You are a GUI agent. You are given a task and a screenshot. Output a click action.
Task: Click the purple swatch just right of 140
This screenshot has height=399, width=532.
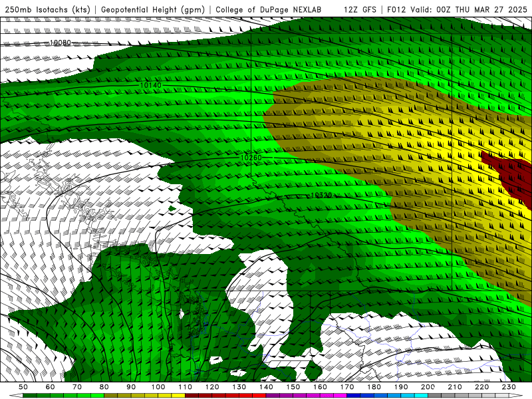tap(273, 395)
